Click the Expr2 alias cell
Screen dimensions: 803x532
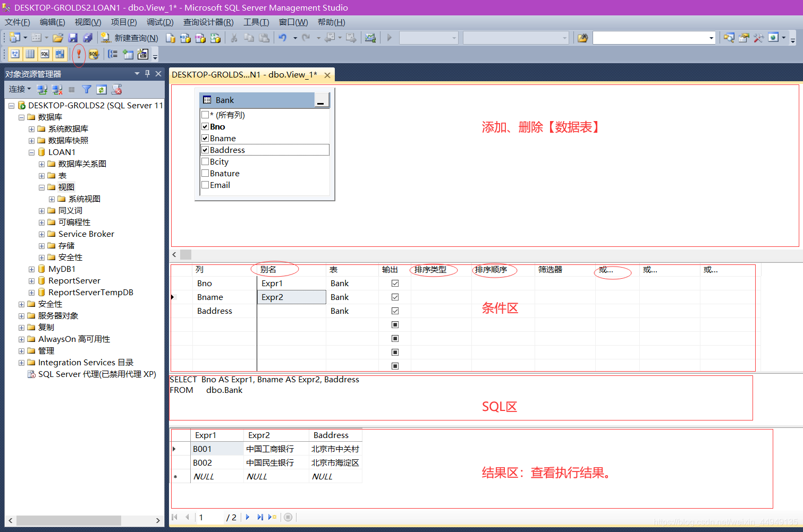click(292, 297)
